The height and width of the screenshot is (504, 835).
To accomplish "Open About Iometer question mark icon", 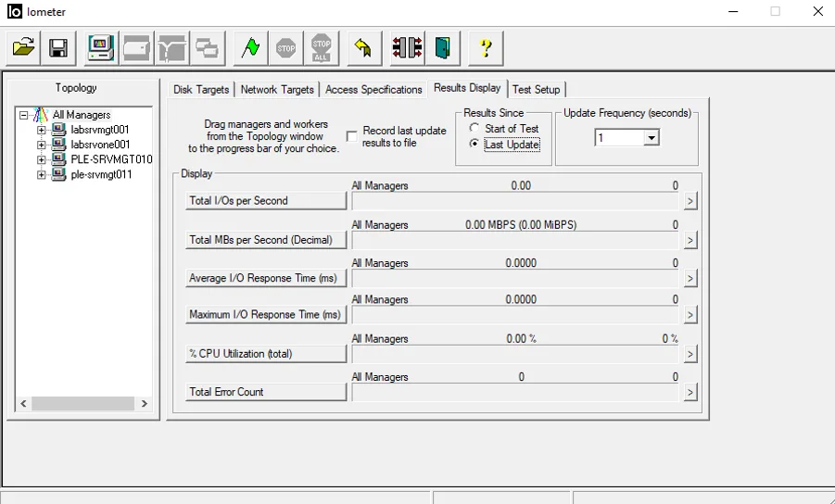I will pyautogui.click(x=486, y=48).
